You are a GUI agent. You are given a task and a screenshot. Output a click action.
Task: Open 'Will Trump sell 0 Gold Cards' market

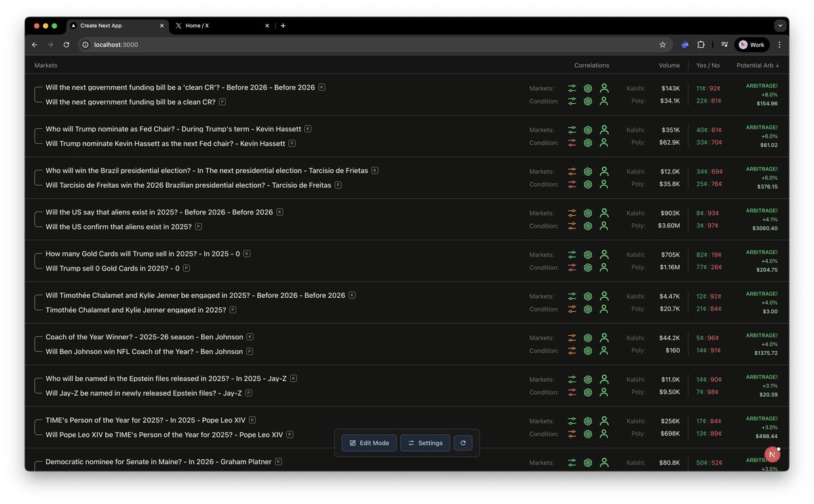pos(113,268)
